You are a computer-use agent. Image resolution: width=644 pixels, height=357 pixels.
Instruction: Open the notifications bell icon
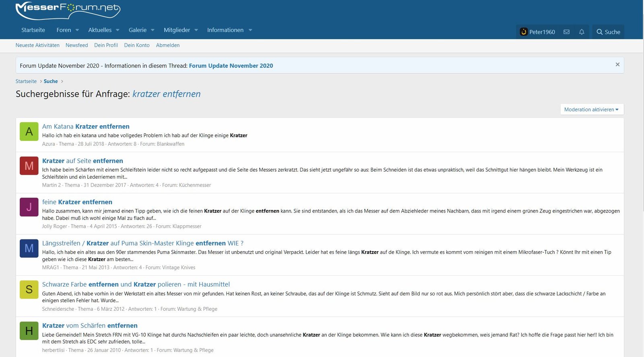point(582,32)
